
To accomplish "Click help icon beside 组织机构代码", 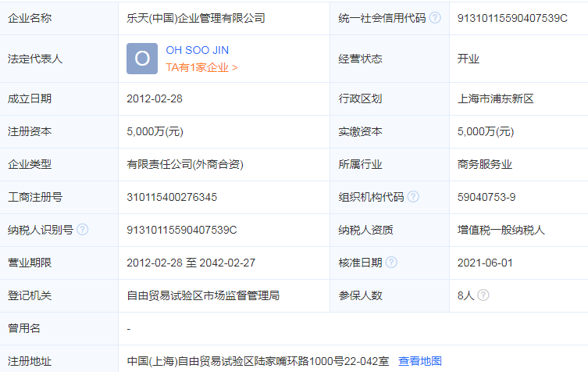I will point(413,197).
